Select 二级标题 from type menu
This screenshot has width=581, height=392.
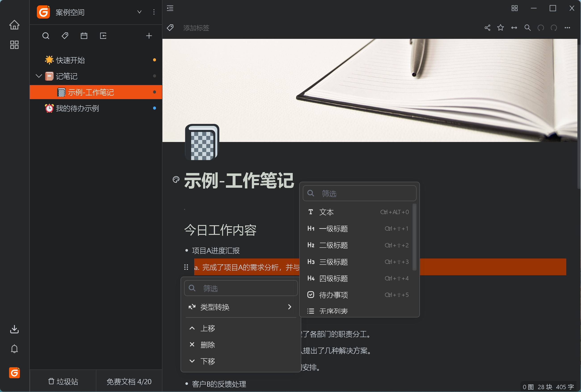point(333,245)
